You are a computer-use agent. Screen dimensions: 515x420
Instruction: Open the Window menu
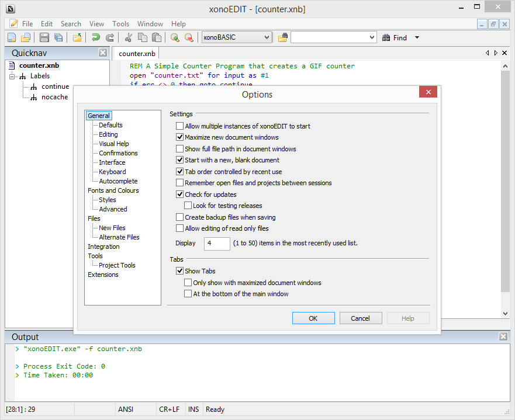pyautogui.click(x=150, y=23)
